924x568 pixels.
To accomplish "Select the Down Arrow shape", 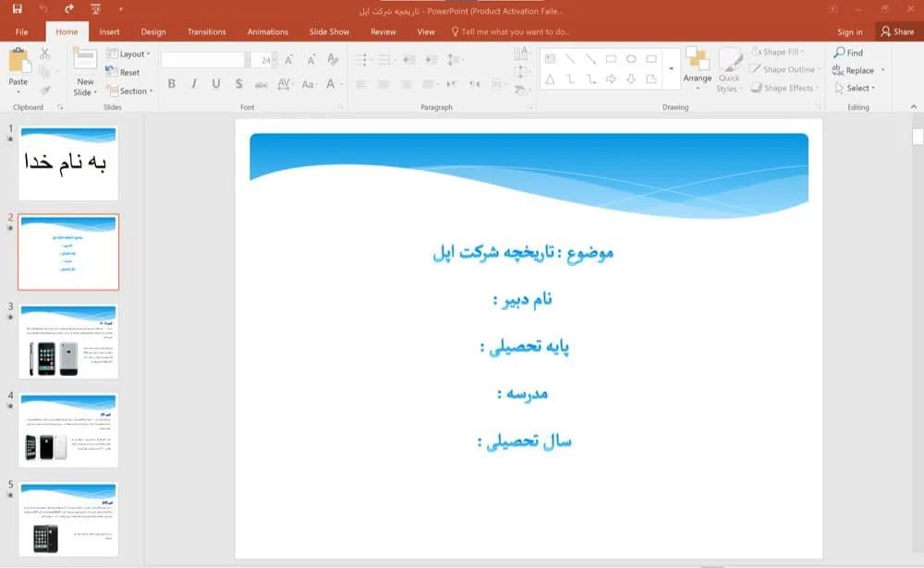I will [631, 79].
